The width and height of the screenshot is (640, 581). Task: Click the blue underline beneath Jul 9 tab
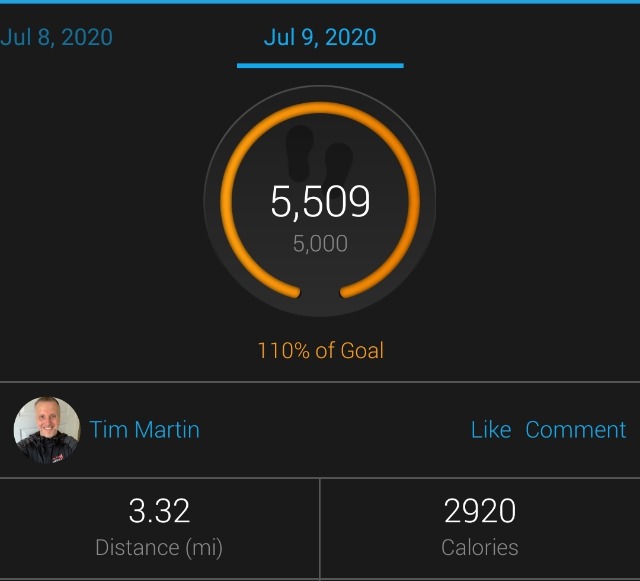(x=320, y=66)
